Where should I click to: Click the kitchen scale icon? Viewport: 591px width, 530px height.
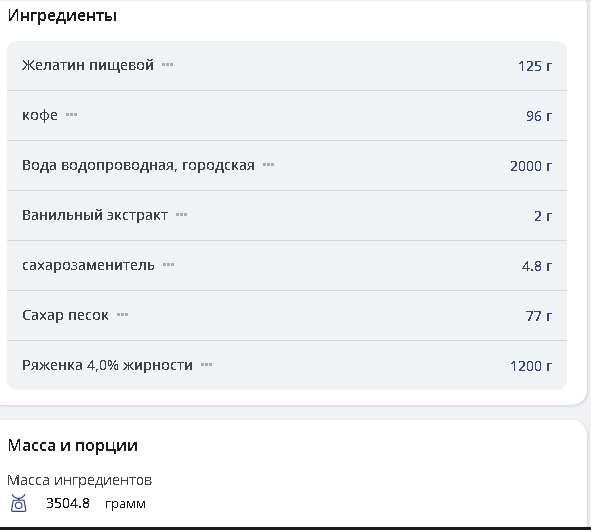pos(18,503)
